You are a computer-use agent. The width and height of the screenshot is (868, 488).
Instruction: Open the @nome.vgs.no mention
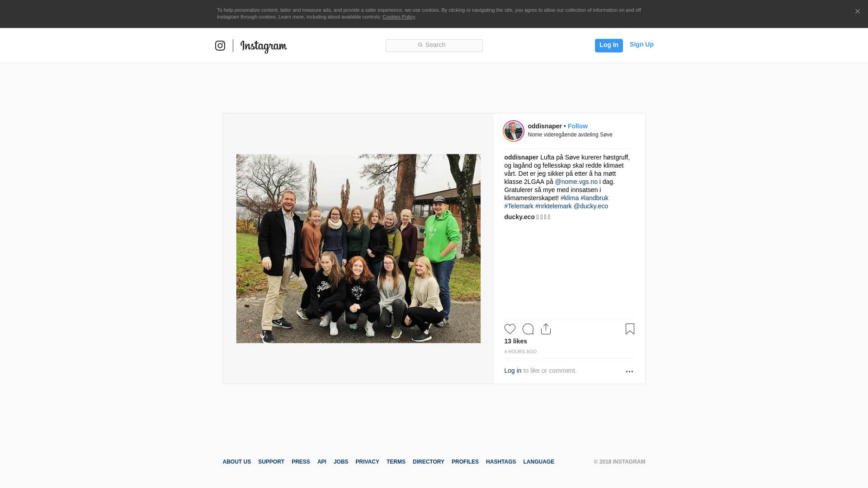(x=576, y=182)
